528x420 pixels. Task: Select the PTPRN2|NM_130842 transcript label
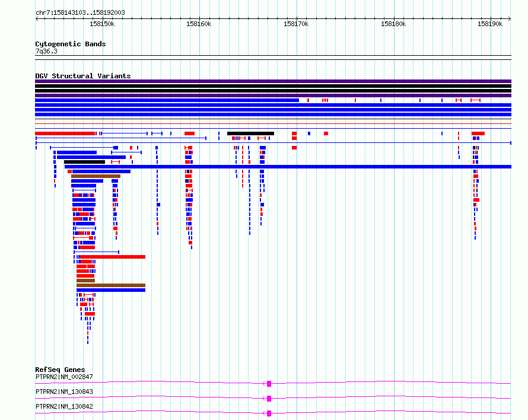64,406
